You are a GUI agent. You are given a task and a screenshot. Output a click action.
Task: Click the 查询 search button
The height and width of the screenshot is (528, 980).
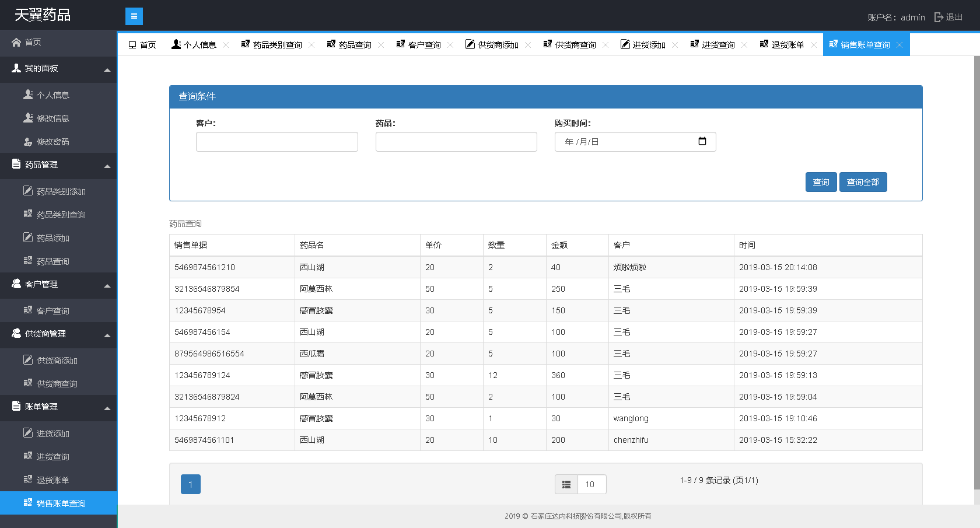point(821,182)
